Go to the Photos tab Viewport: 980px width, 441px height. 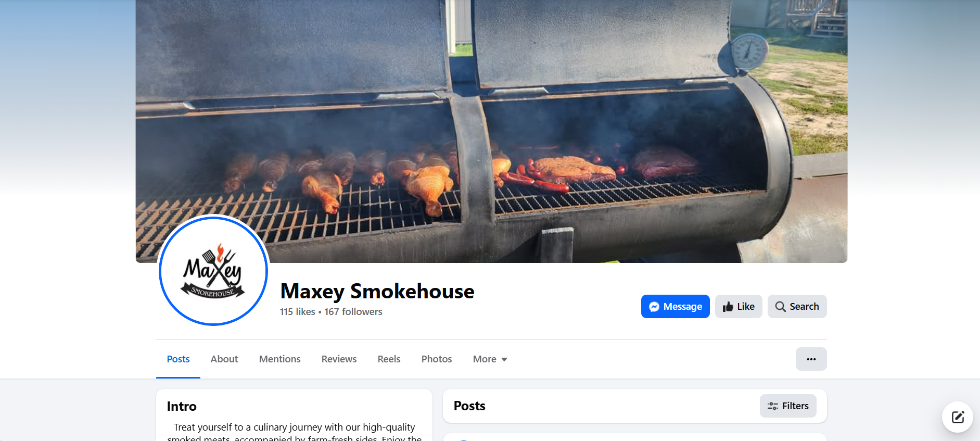[x=437, y=359]
